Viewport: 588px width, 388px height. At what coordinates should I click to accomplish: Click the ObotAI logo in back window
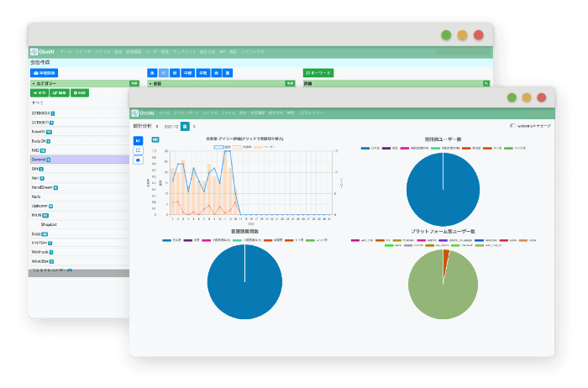pos(42,52)
